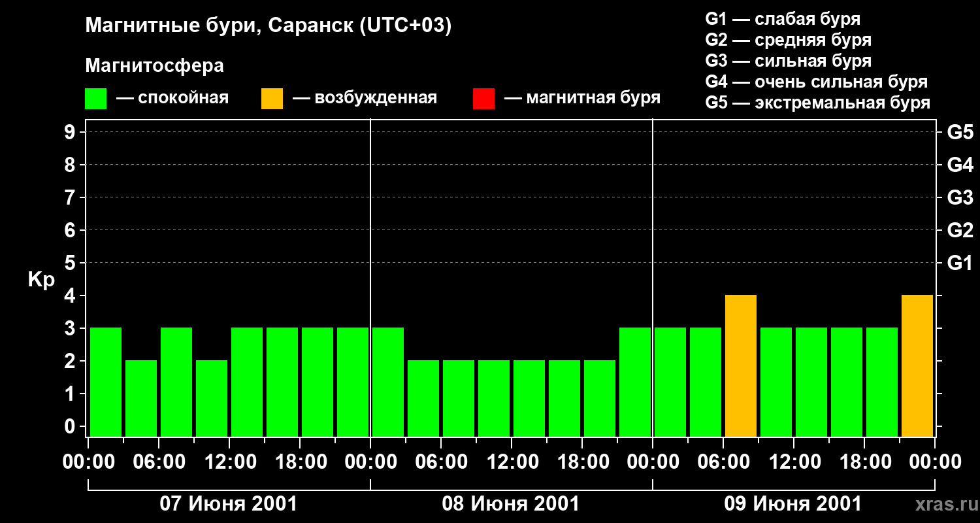Click the 'Kp' axis title

point(41,280)
